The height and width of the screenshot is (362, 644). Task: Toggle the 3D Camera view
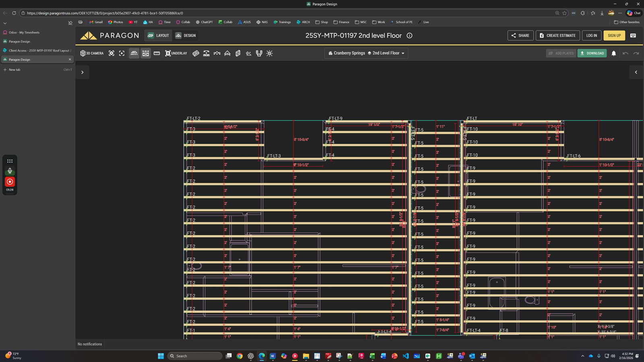92,53
